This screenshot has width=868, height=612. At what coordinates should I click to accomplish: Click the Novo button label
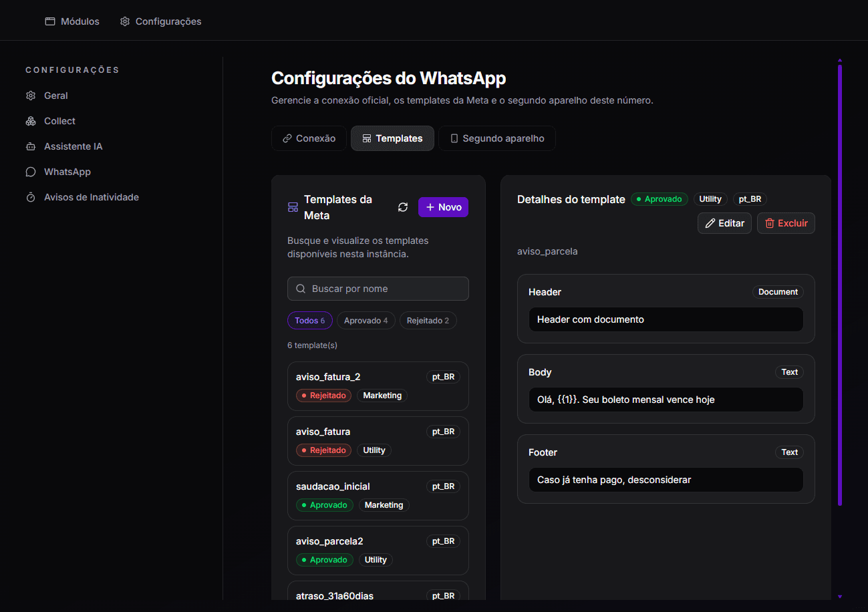point(450,207)
